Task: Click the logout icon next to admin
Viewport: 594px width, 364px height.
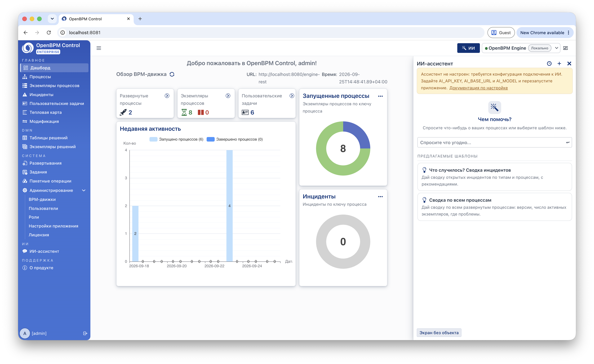Action: (x=85, y=333)
